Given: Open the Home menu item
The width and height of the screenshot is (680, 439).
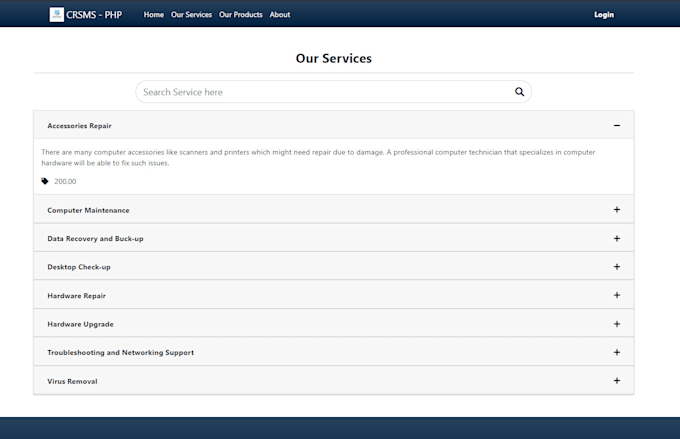Looking at the screenshot, I should tap(154, 14).
